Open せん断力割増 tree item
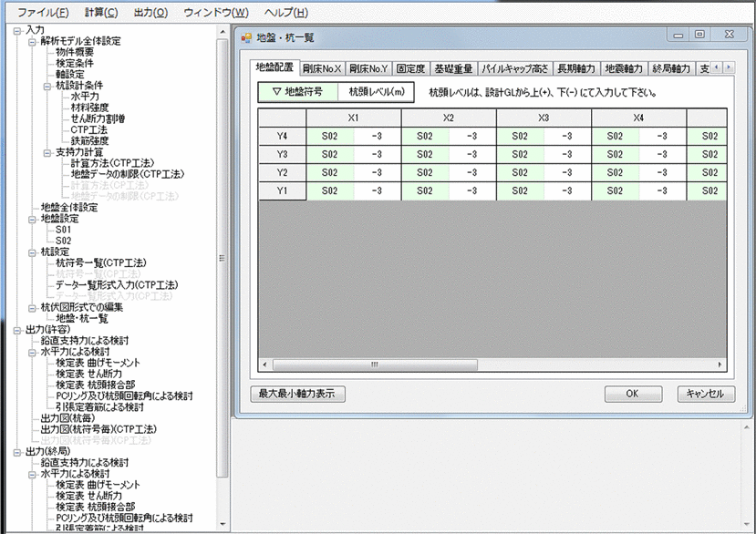 98,118
